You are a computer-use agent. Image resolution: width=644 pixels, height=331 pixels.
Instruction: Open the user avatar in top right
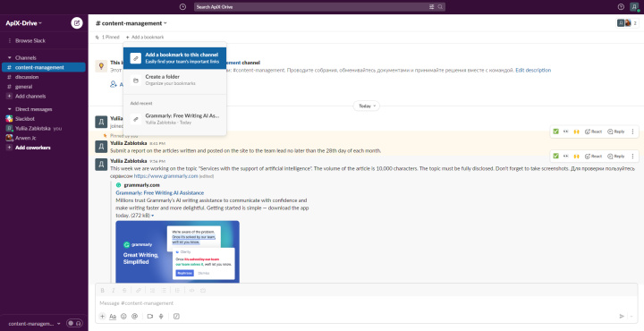pos(635,7)
